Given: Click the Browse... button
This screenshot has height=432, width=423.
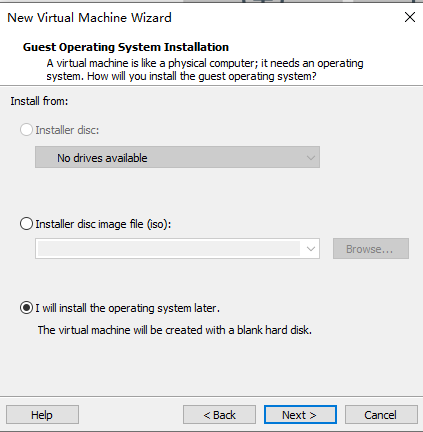Looking at the screenshot, I should click(371, 249).
